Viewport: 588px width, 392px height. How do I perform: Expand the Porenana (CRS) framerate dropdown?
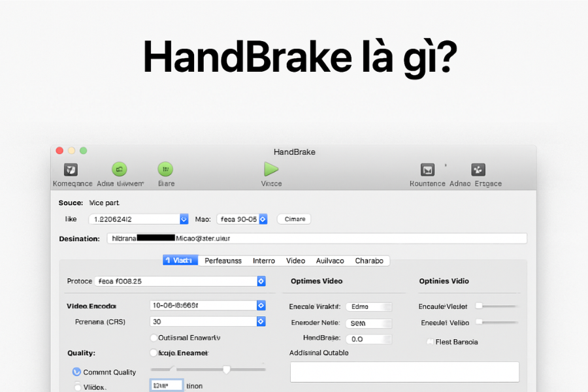[207, 321]
